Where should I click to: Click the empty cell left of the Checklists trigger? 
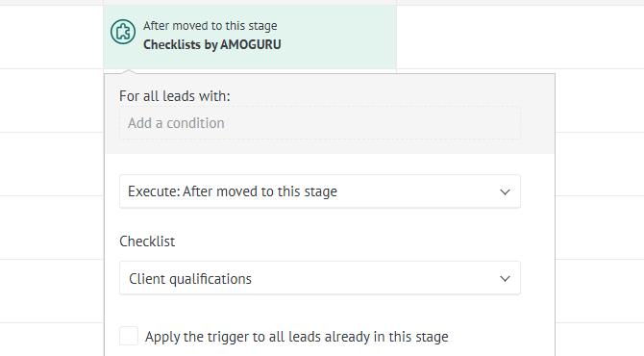click(x=51, y=37)
